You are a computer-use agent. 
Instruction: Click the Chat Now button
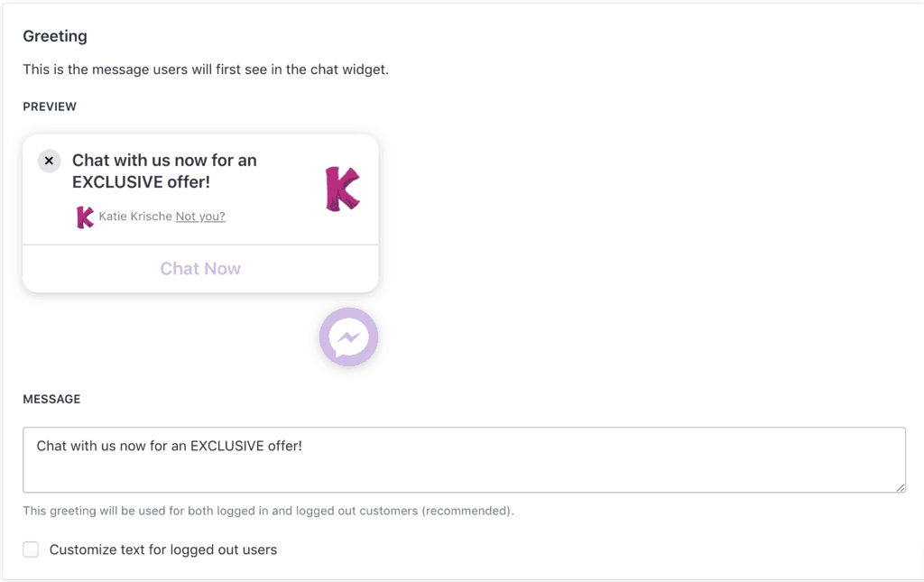tap(200, 269)
